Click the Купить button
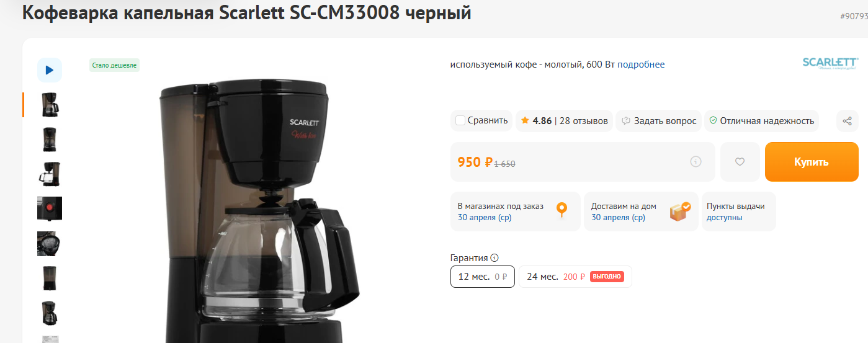Viewport: 868px width, 343px height. coord(812,162)
